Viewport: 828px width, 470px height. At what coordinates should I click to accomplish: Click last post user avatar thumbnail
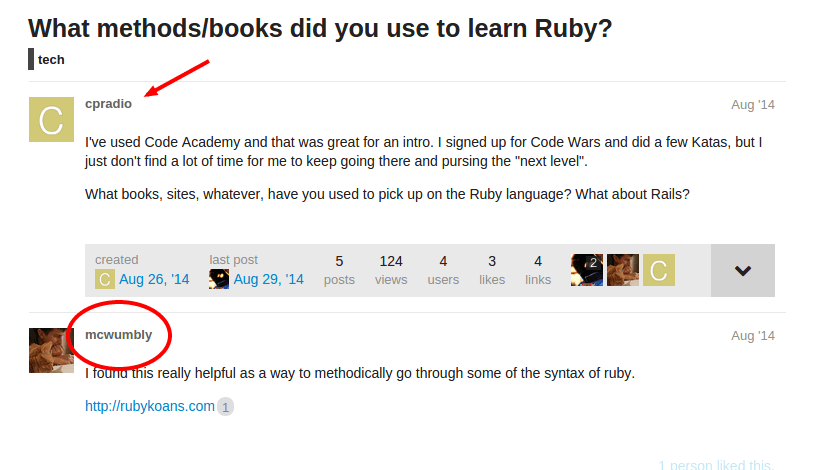(x=219, y=279)
